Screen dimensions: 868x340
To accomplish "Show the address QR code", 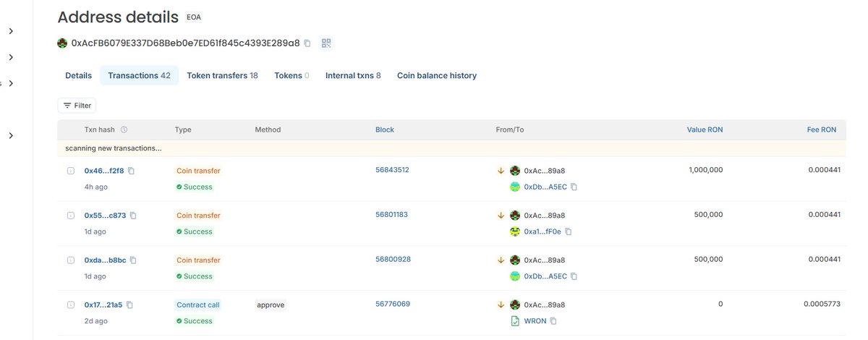I will click(x=326, y=43).
